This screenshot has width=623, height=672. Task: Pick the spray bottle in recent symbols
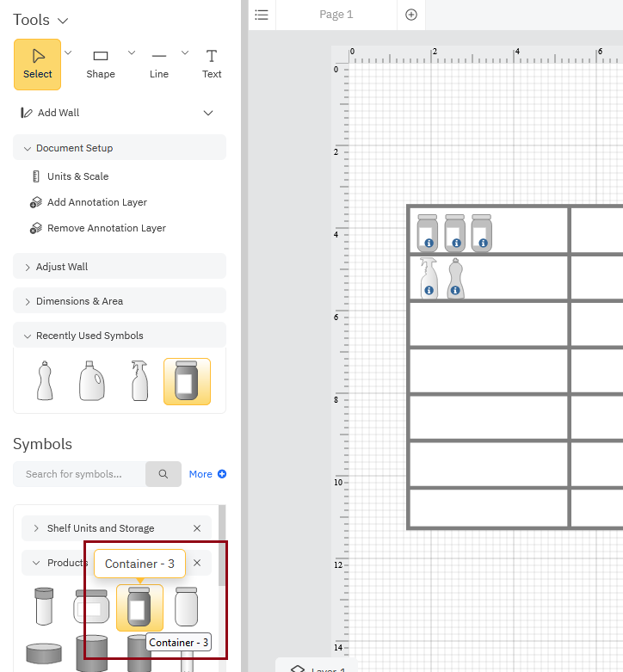coord(140,381)
